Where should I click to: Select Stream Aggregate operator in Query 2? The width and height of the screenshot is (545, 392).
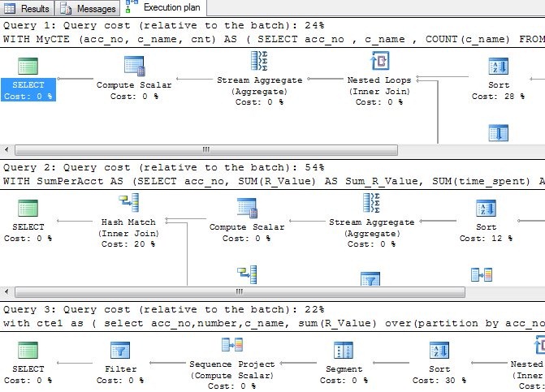pos(371,205)
